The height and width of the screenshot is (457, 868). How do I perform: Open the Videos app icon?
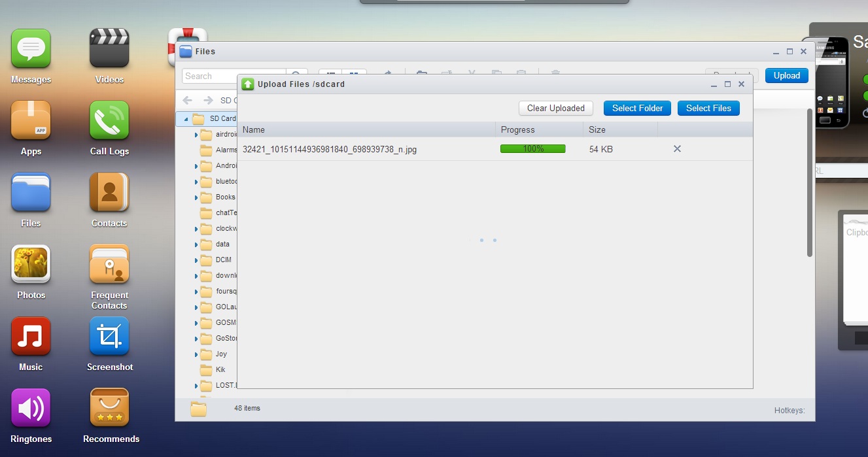[109, 49]
